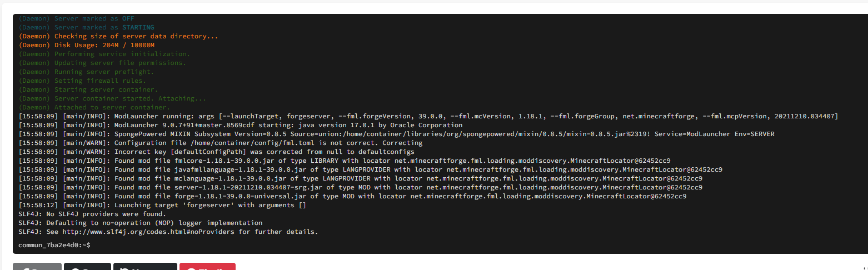This screenshot has height=270, width=868.
Task: Click the dark button beside the red button
Action: pyautogui.click(x=145, y=267)
